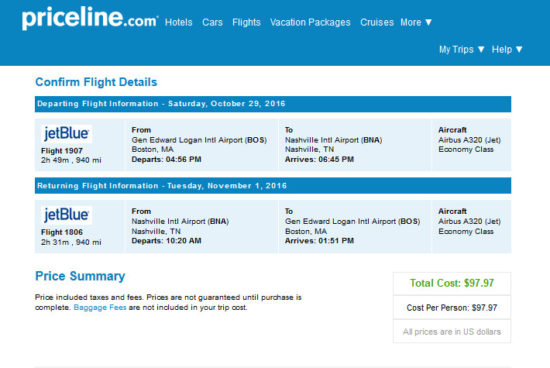550x368 pixels.
Task: Follow the Baggage Fees link
Action: (x=100, y=308)
